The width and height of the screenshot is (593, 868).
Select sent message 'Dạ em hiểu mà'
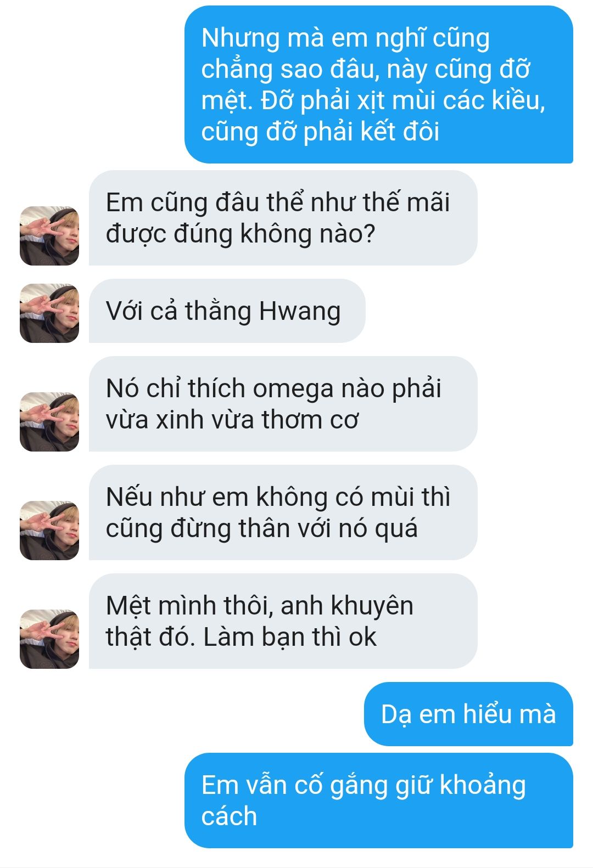(x=468, y=714)
